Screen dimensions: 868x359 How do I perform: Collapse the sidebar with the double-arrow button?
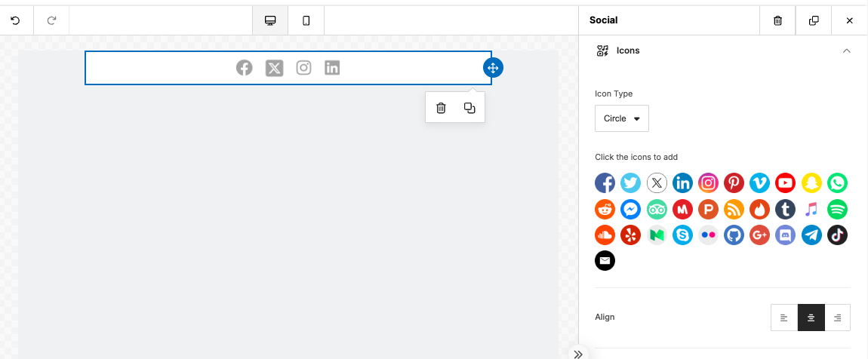tap(578, 354)
